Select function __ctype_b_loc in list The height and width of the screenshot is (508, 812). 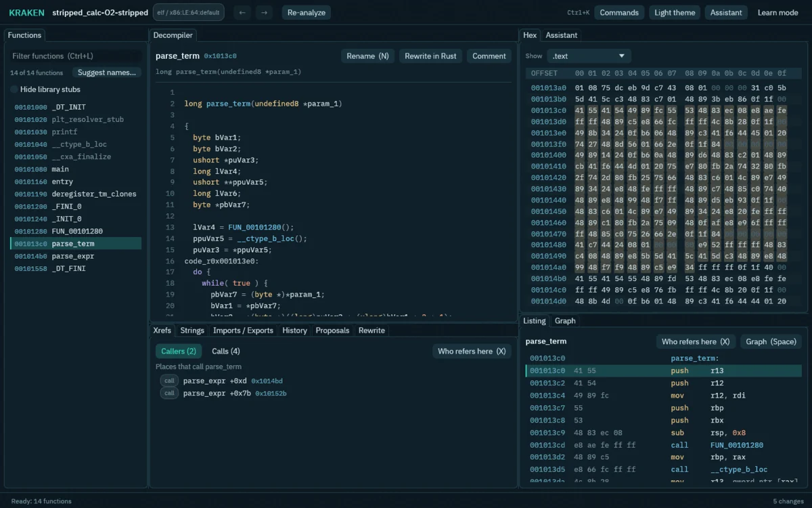tap(76, 144)
